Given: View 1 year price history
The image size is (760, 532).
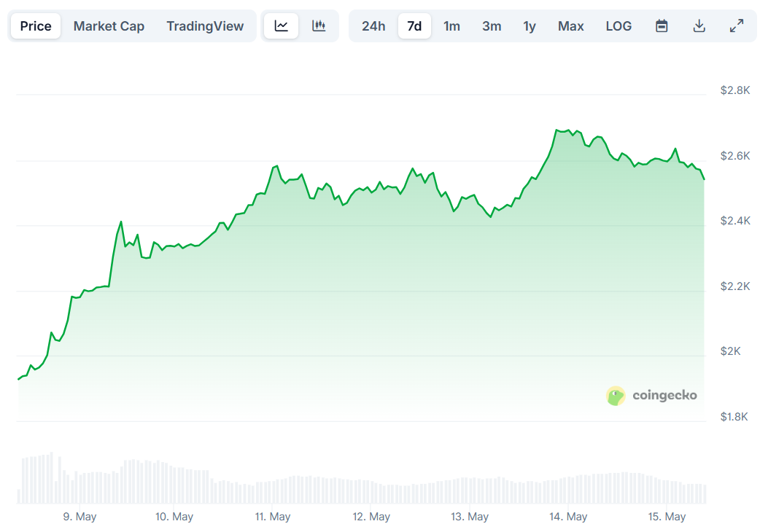Looking at the screenshot, I should coord(529,26).
